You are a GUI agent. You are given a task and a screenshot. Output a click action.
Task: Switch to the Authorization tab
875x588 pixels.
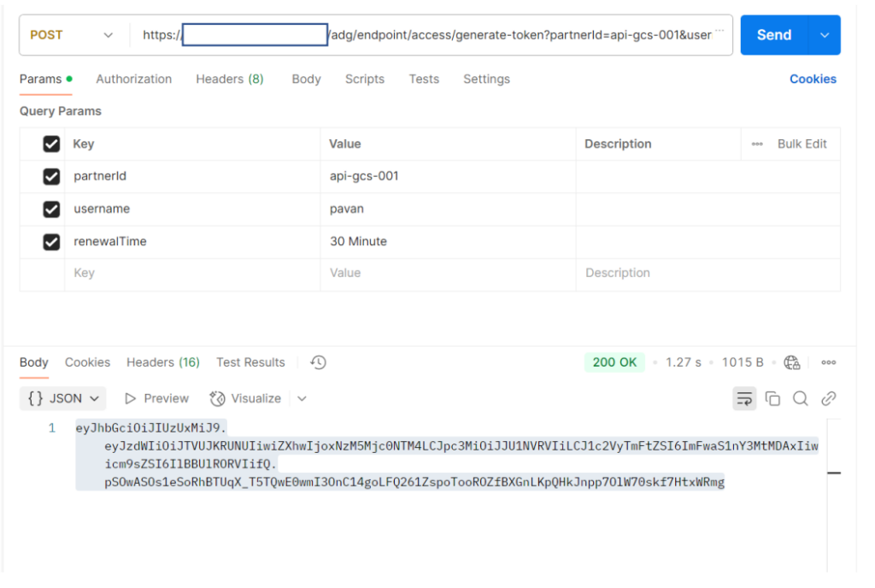click(x=133, y=79)
